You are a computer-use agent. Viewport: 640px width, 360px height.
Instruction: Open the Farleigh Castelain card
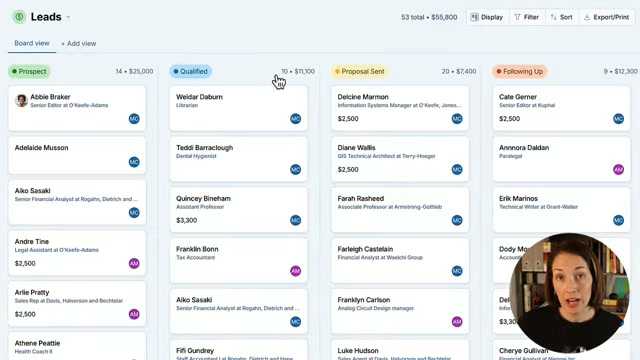tap(400, 260)
